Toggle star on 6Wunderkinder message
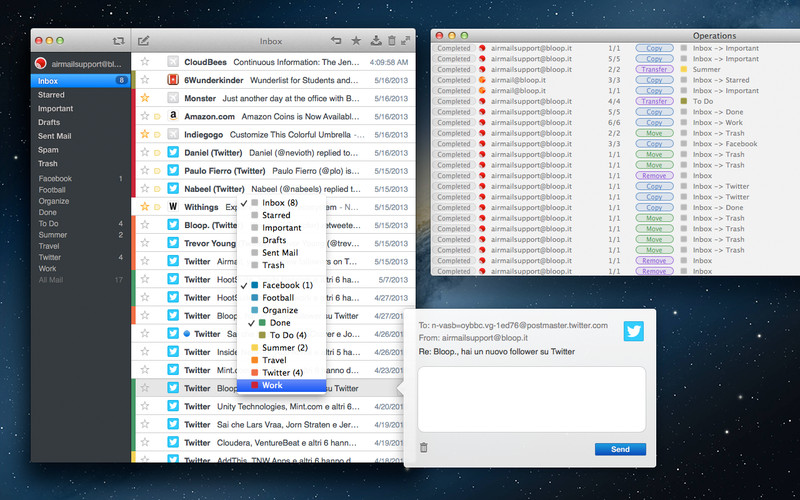Screen dimensions: 800x500 (x=145, y=80)
